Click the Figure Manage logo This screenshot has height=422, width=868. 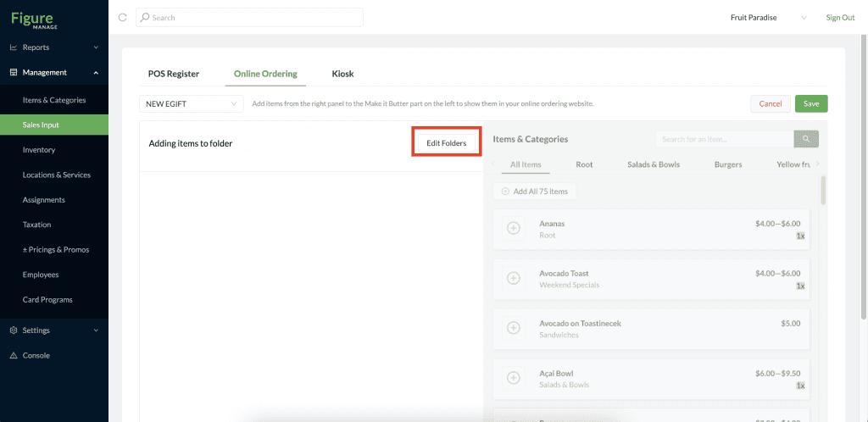click(34, 19)
